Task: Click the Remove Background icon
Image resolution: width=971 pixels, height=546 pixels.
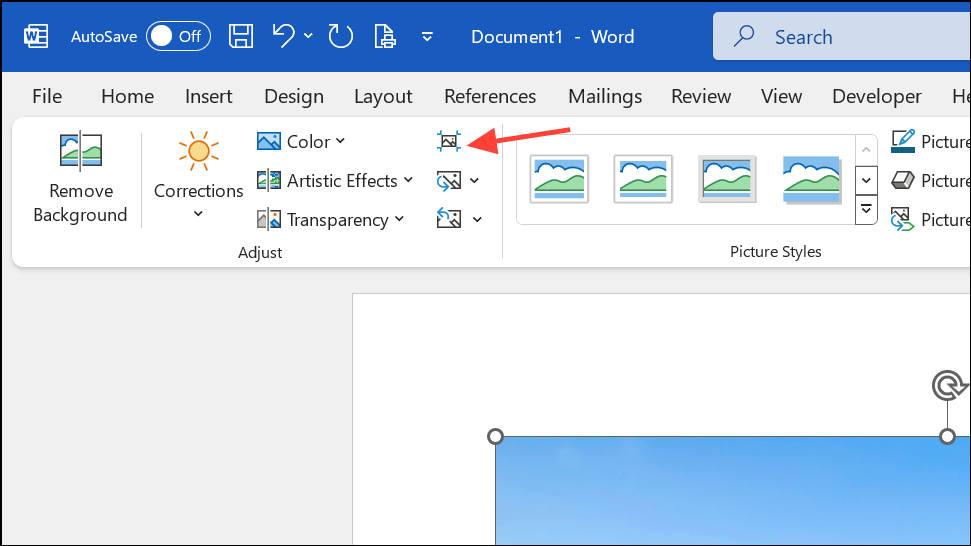Action: click(81, 150)
